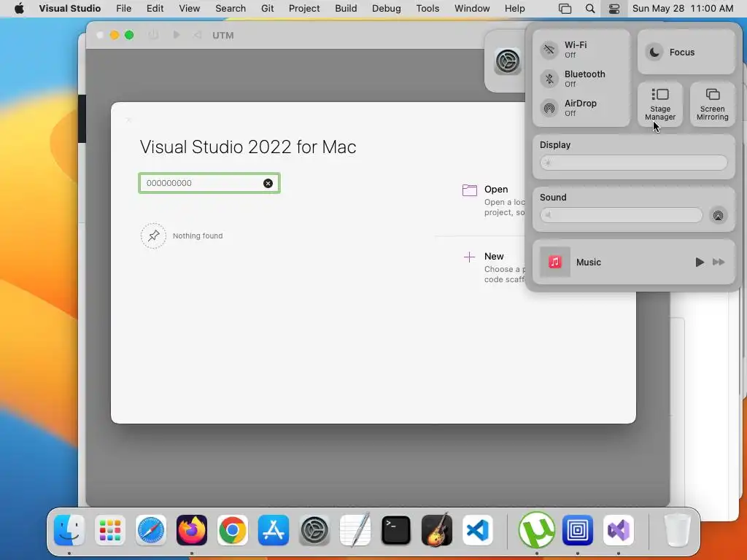Clear the search field text
The image size is (747, 560).
(x=268, y=183)
